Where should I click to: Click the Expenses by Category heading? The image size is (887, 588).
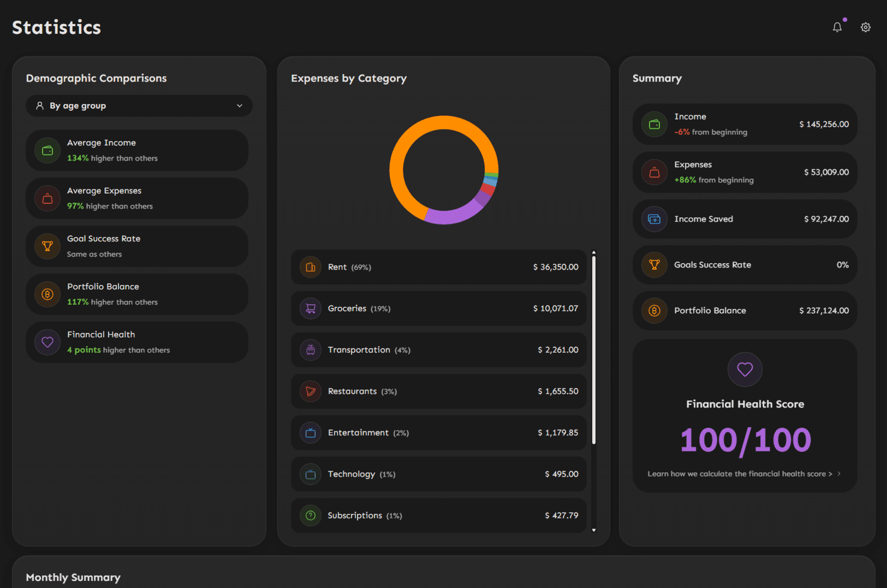(349, 79)
